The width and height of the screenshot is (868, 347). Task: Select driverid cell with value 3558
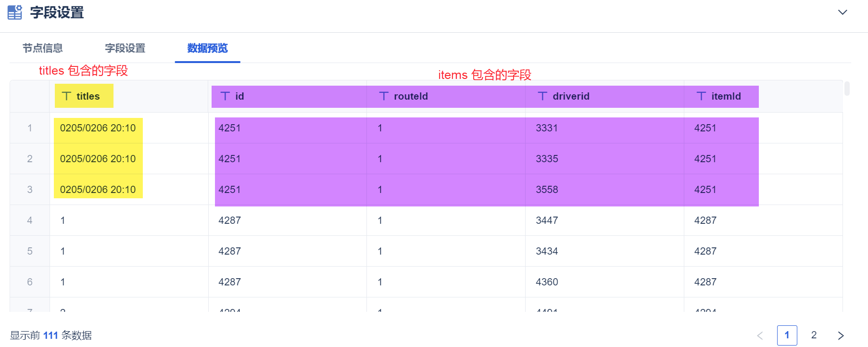coord(547,190)
